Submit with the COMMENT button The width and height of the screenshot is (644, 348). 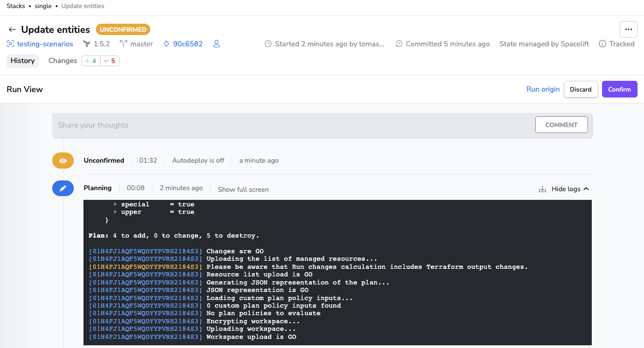(x=561, y=125)
